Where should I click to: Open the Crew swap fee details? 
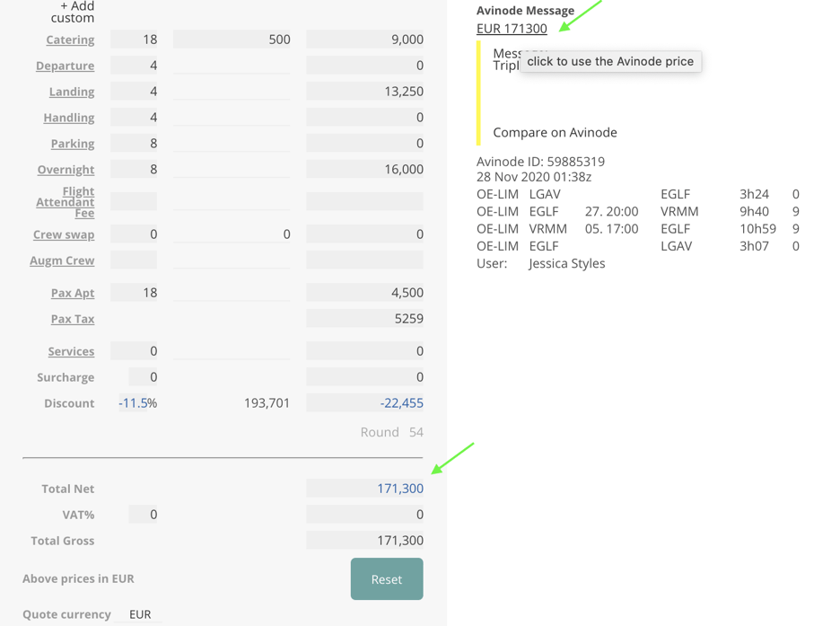[63, 234]
